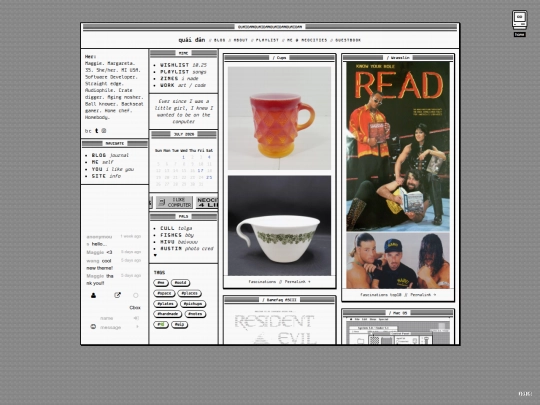Open PLAYLIST in the top navigation
This screenshot has width=540, height=405.
(x=267, y=40)
